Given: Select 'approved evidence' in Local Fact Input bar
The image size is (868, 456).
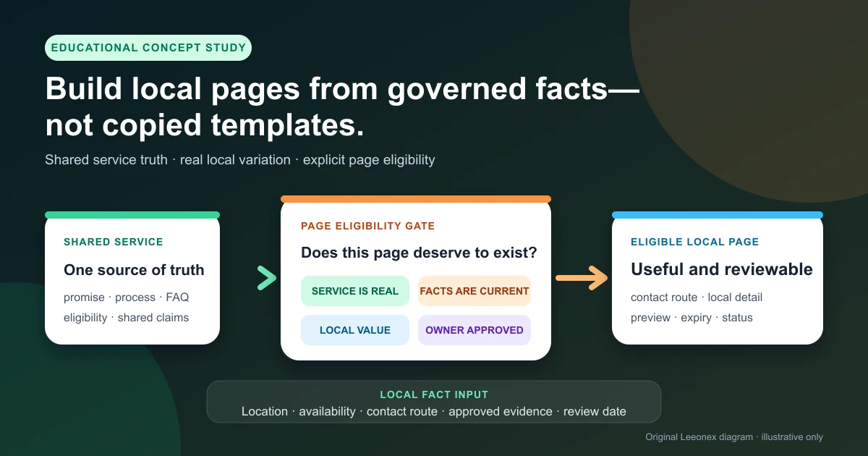Looking at the screenshot, I should pos(501,411).
